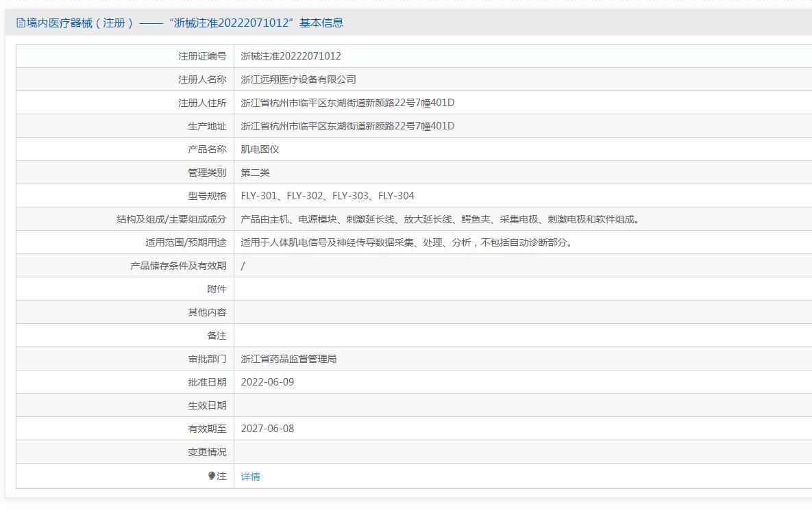Image resolution: width=812 pixels, height=517 pixels.
Task: Click the document icon in the header
Action: [x=21, y=23]
